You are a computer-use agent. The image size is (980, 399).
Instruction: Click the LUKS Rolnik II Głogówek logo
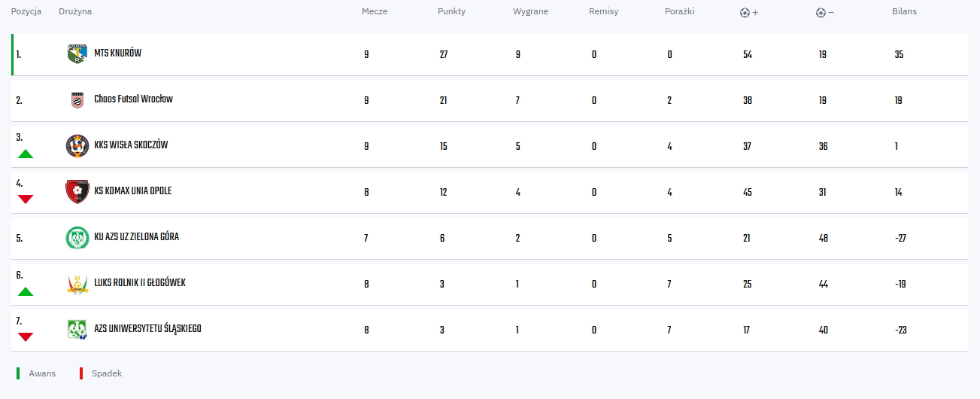pos(77,284)
